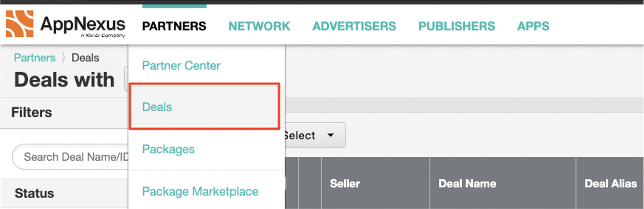Open the NETWORK top menu

(259, 26)
